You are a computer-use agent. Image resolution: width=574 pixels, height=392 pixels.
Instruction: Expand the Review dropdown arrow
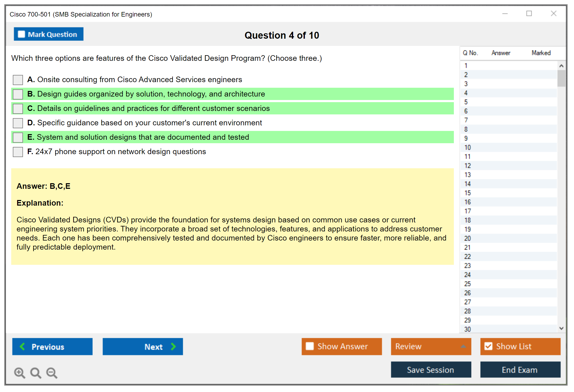click(463, 346)
